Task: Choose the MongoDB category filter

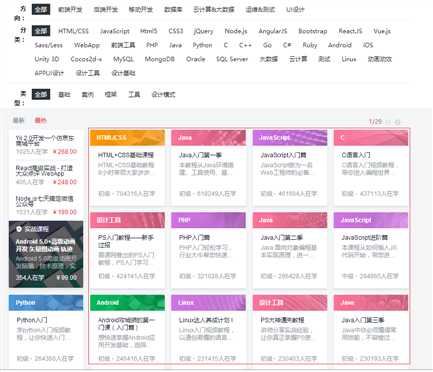Action: tap(159, 59)
